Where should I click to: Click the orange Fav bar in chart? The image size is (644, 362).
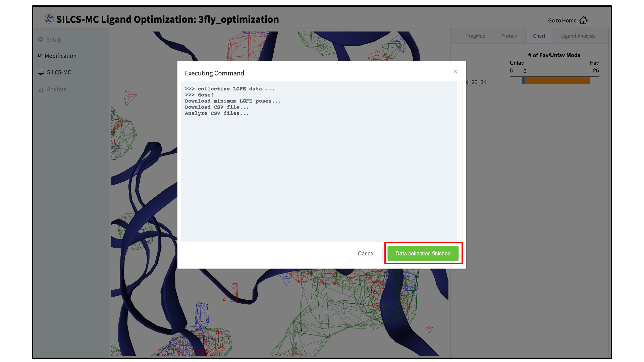click(x=557, y=81)
